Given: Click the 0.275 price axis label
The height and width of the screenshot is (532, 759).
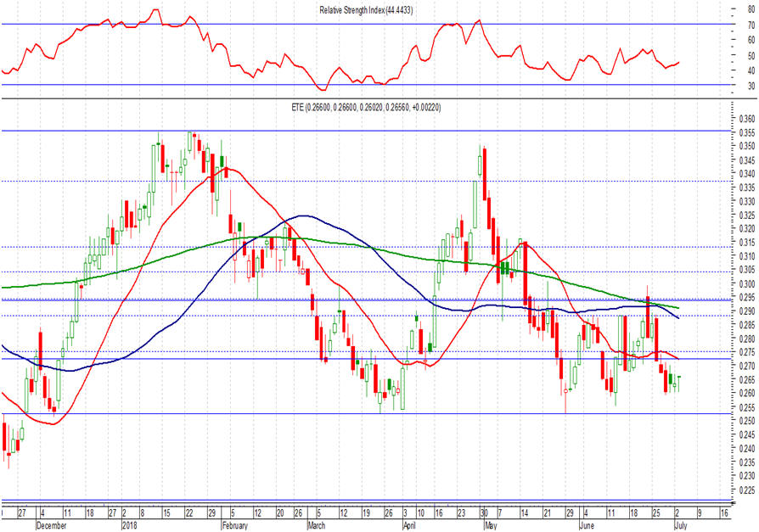Looking at the screenshot, I should click(x=747, y=352).
